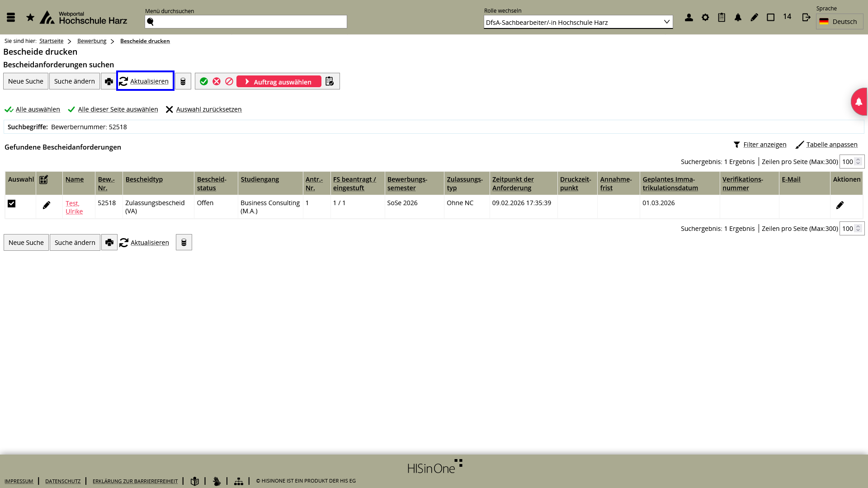Expand Auftrag auswählen red dropdown

point(278,82)
